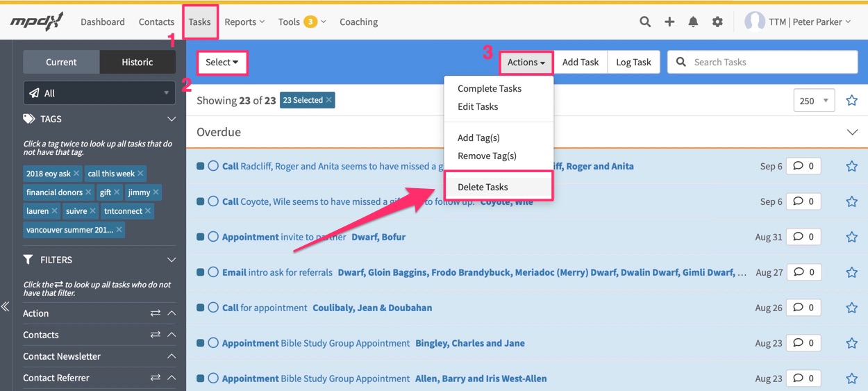Open the Select dropdown
Screen dimensions: 868x391
pos(222,63)
